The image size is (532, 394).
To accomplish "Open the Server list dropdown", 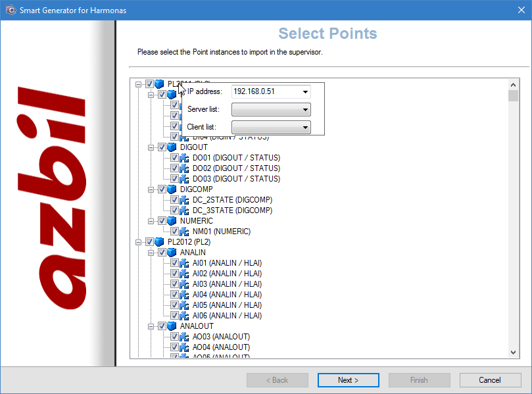I will (305, 110).
